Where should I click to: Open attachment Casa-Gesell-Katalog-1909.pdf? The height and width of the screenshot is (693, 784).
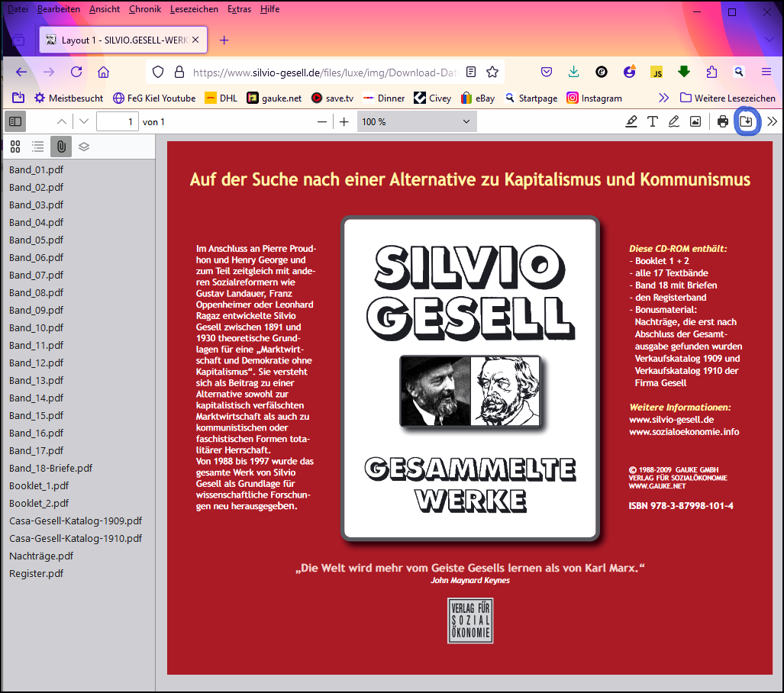tap(76, 521)
